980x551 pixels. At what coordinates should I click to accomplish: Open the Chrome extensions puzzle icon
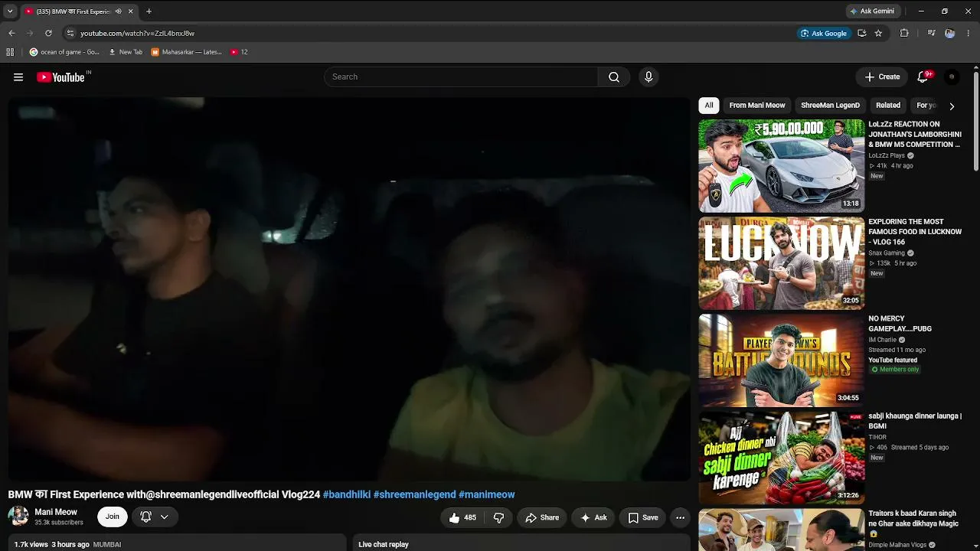click(x=904, y=33)
